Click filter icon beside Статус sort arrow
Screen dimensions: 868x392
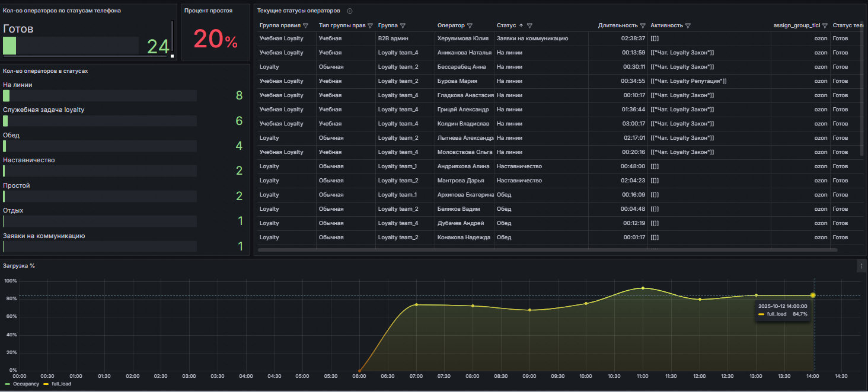tap(529, 26)
